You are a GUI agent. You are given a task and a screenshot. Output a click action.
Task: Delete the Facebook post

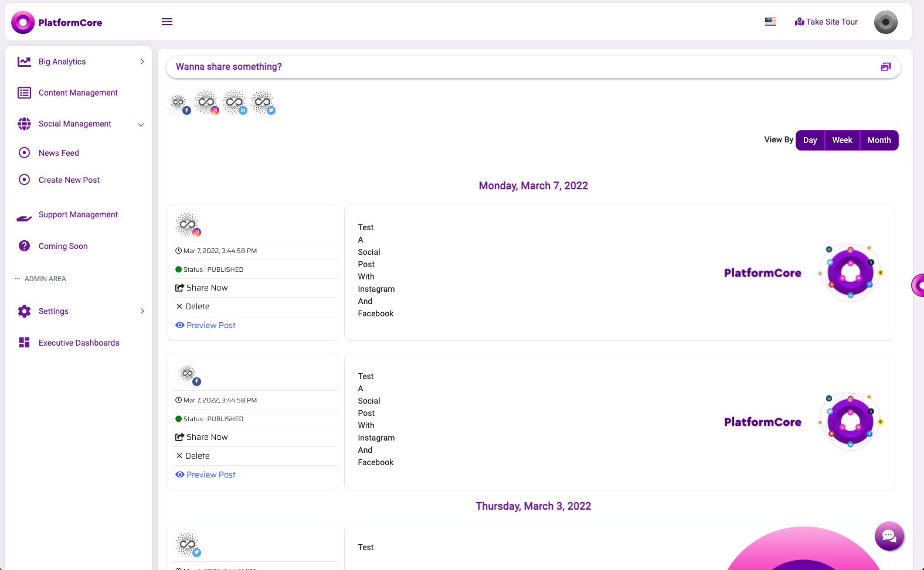[x=193, y=456]
